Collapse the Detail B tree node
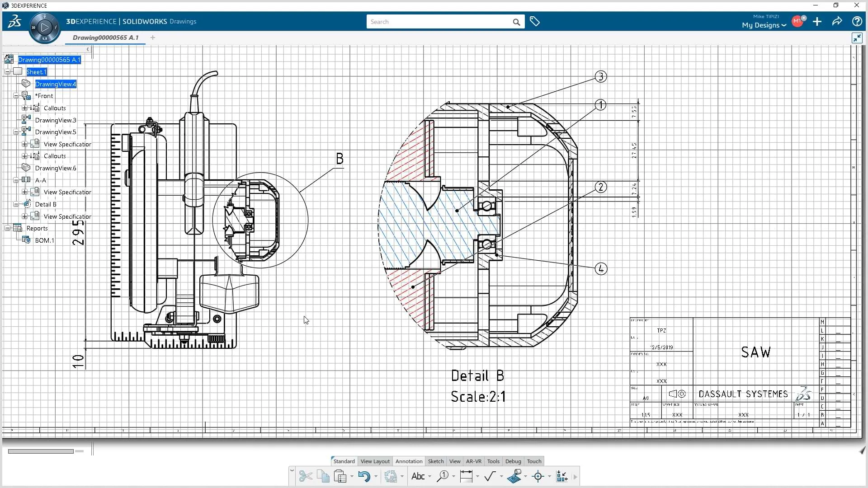 16,204
